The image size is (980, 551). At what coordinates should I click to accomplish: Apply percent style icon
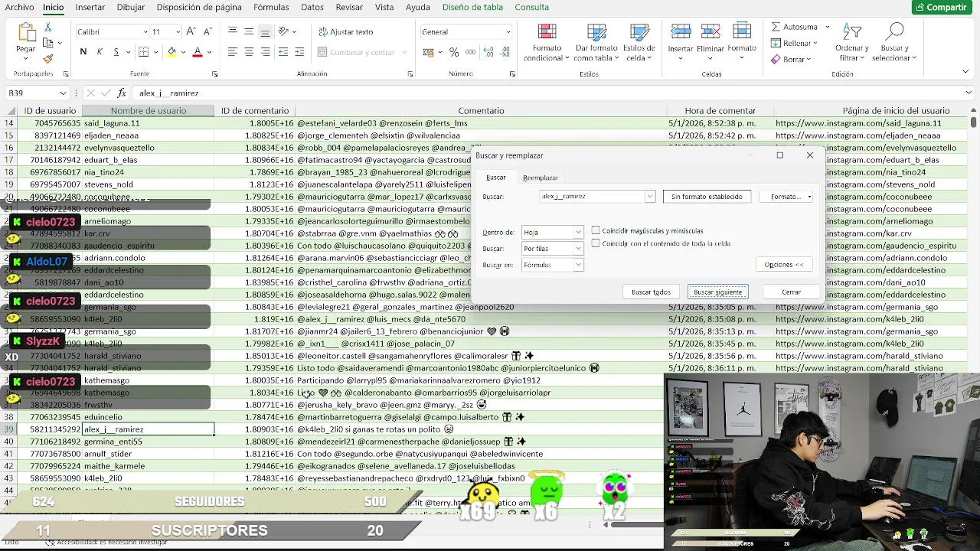pyautogui.click(x=454, y=52)
